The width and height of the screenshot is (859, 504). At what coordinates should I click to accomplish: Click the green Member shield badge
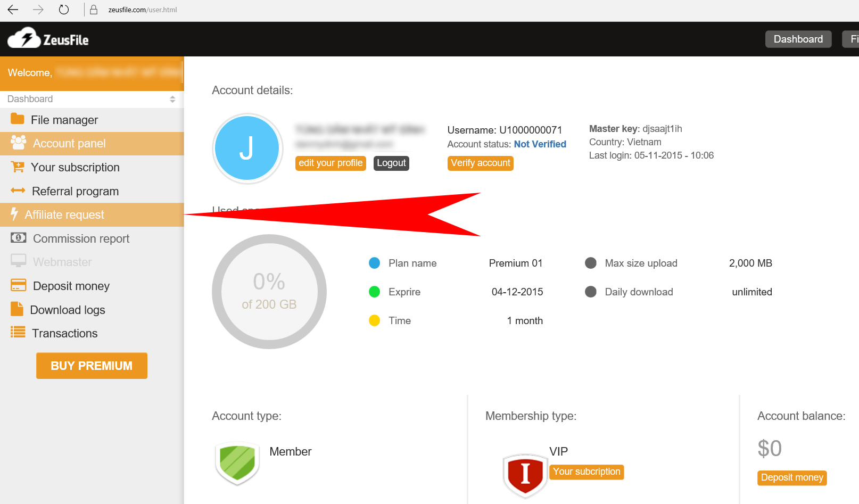pos(237,462)
